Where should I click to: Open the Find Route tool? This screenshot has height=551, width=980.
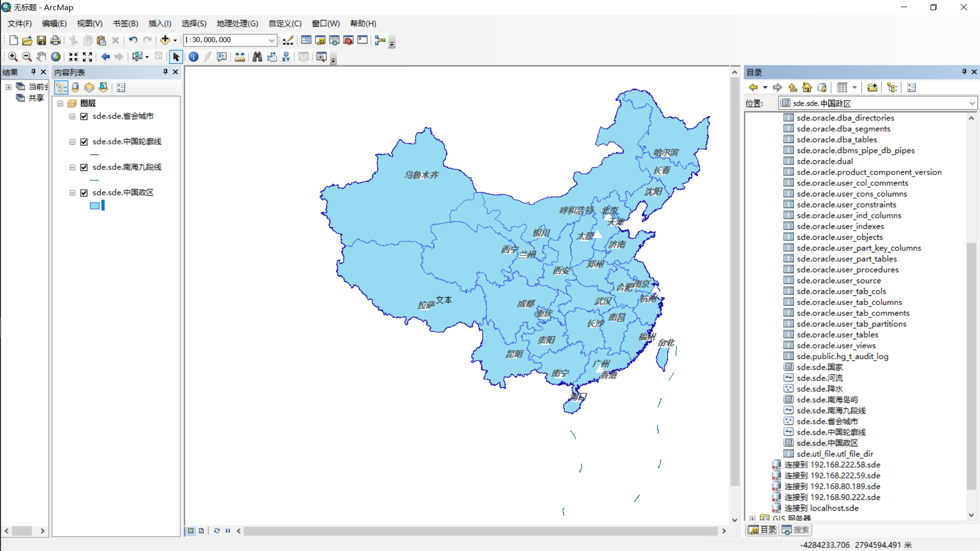coord(272,57)
